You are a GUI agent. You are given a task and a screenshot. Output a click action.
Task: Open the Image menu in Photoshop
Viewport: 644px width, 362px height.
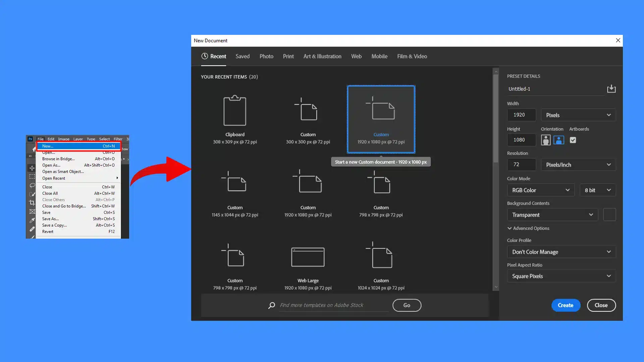63,139
